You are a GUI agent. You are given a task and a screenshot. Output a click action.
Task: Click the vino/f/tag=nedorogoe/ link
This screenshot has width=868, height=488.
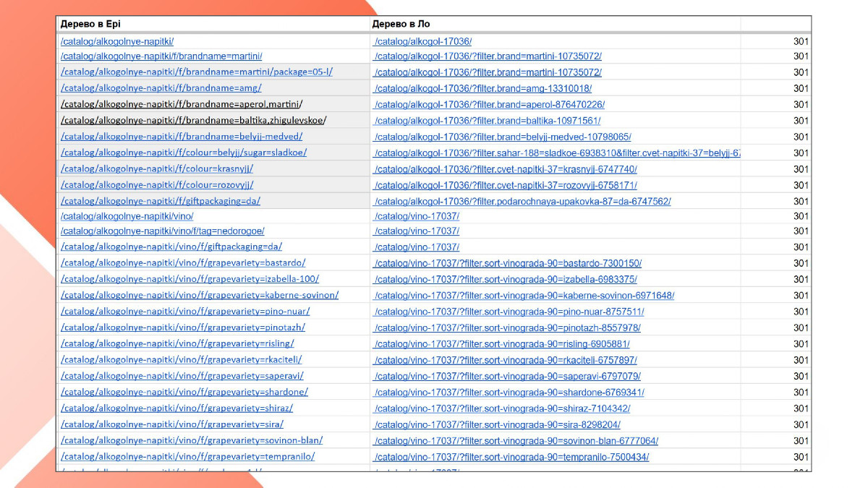(163, 231)
